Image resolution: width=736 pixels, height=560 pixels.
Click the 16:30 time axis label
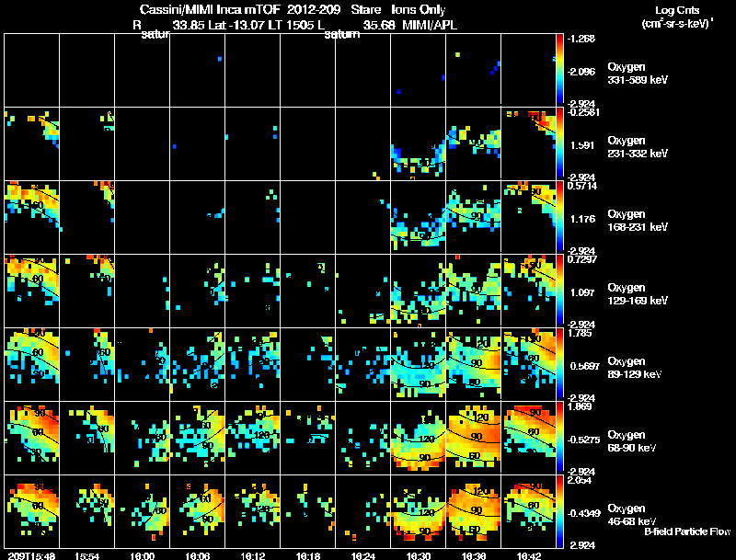(x=419, y=556)
